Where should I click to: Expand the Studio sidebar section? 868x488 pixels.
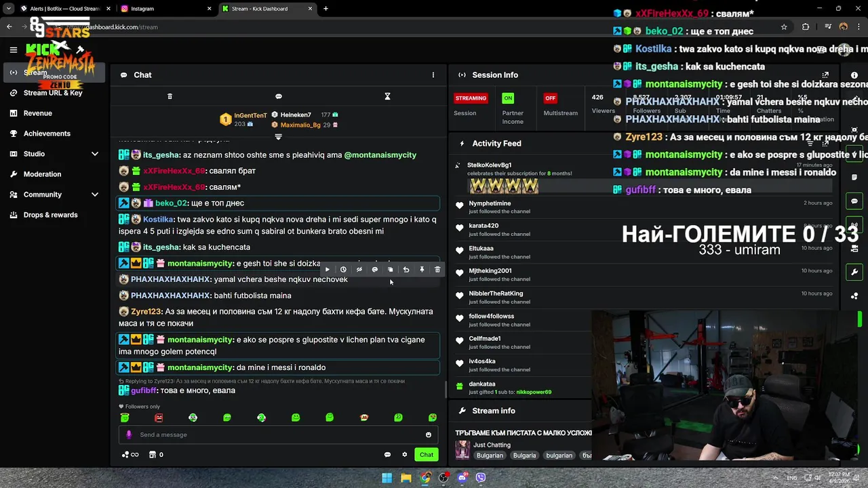[x=95, y=154]
